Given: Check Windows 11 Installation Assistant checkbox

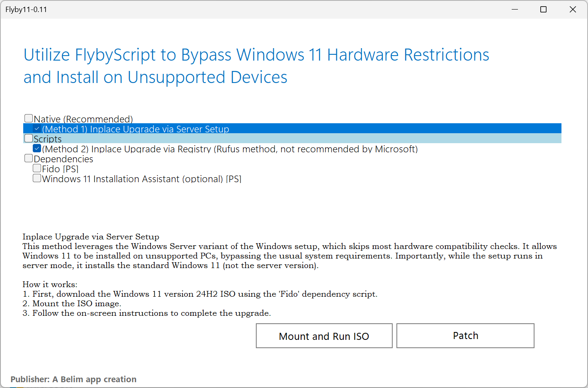Looking at the screenshot, I should click(x=37, y=178).
